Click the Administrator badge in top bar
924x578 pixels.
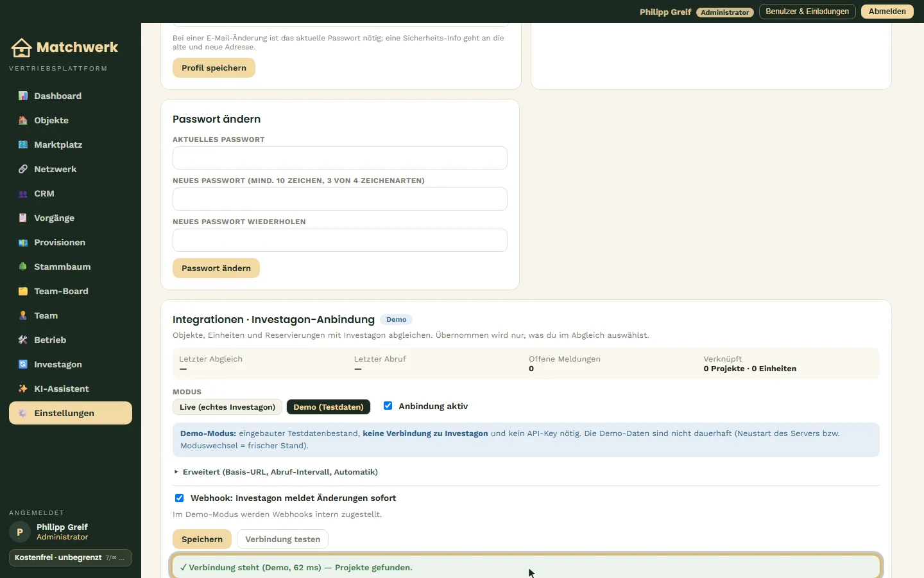pos(725,12)
